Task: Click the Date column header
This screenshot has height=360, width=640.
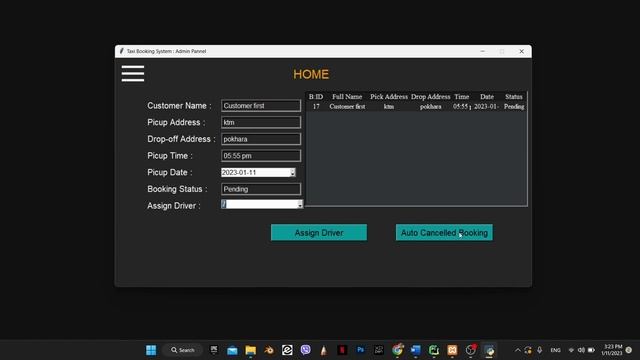Action: pyautogui.click(x=487, y=97)
